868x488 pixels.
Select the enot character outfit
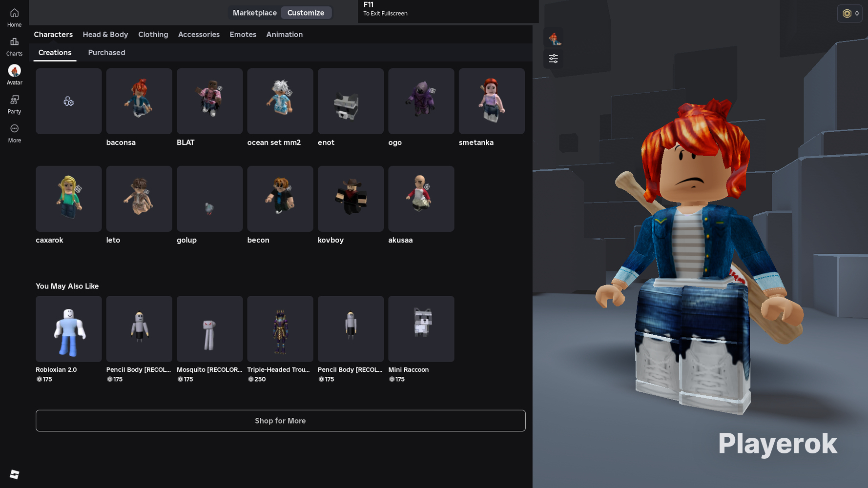(351, 101)
